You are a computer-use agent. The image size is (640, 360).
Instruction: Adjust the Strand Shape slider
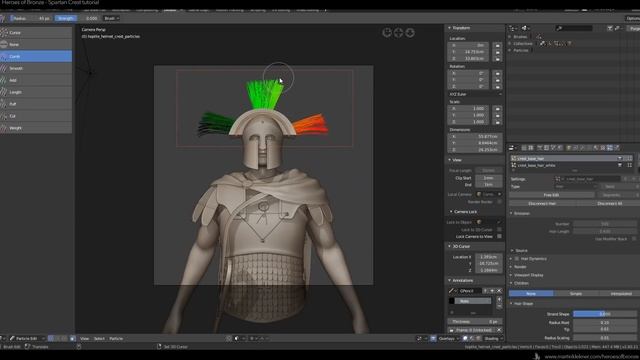click(x=605, y=314)
